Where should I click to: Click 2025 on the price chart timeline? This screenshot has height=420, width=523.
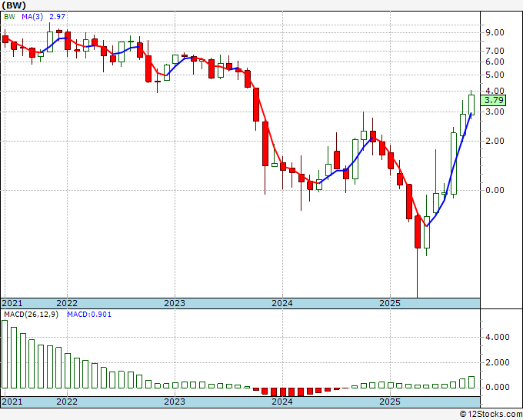click(390, 303)
